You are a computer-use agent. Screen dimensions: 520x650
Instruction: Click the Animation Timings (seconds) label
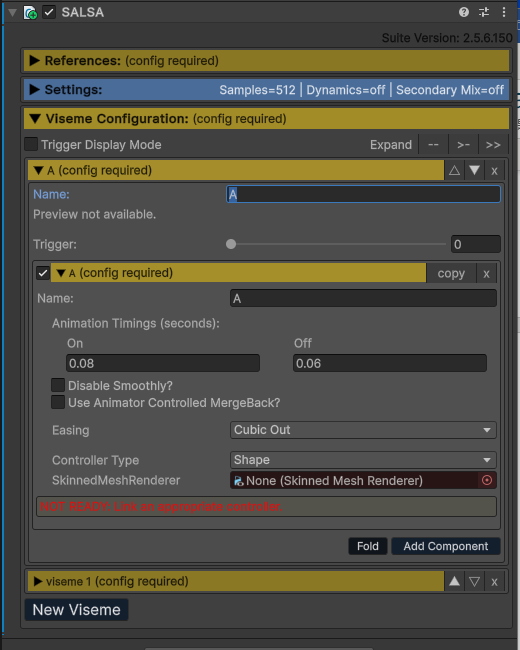136,323
